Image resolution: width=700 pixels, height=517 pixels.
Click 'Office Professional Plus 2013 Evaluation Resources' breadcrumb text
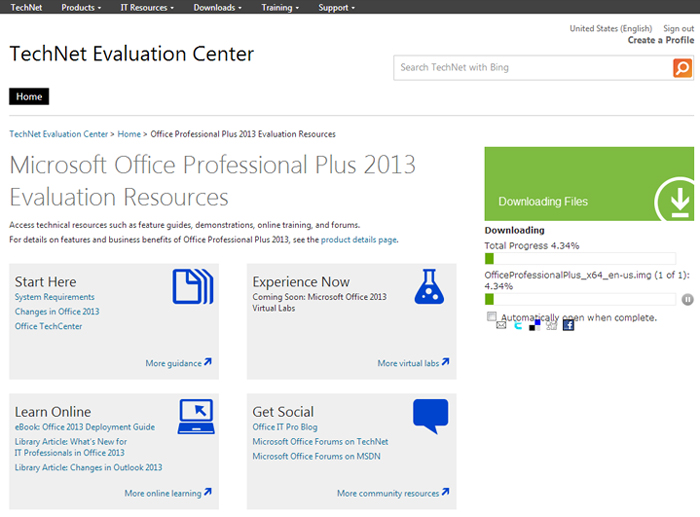[243, 134]
